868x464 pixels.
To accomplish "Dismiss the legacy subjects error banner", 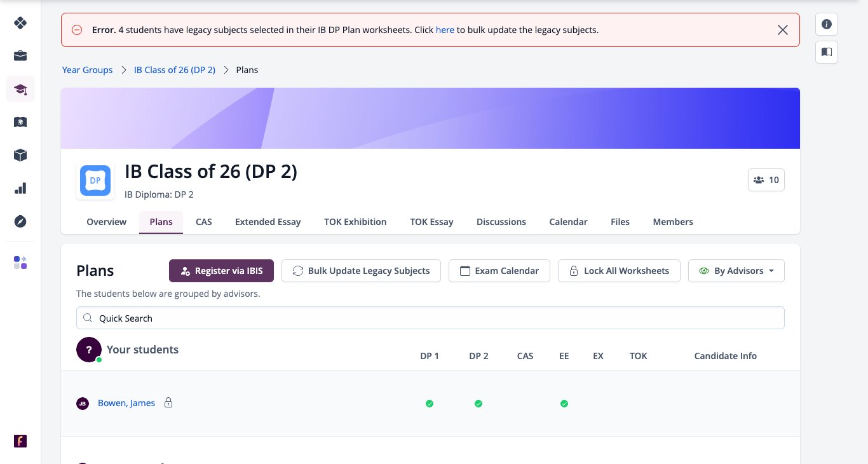I will 783,30.
